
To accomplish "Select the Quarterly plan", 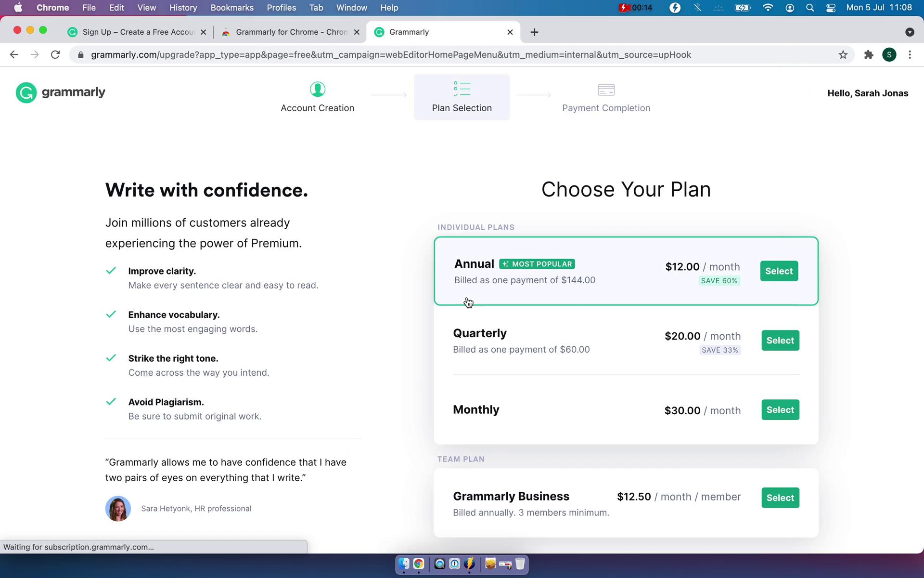I will (780, 341).
